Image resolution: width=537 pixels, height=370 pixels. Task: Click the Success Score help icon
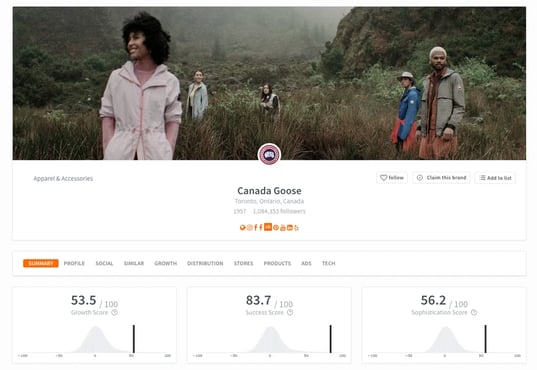[x=290, y=312]
